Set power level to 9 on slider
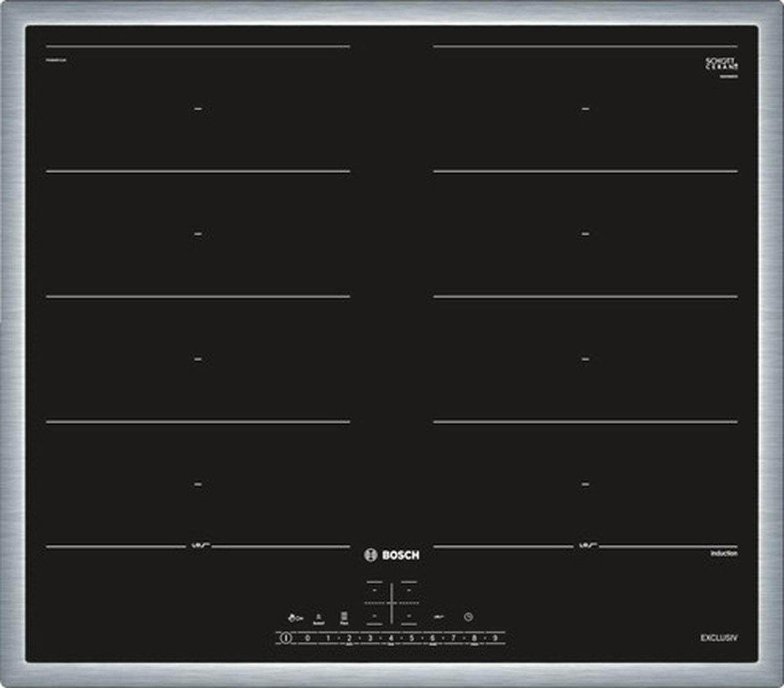This screenshot has width=784, height=688. [495, 638]
